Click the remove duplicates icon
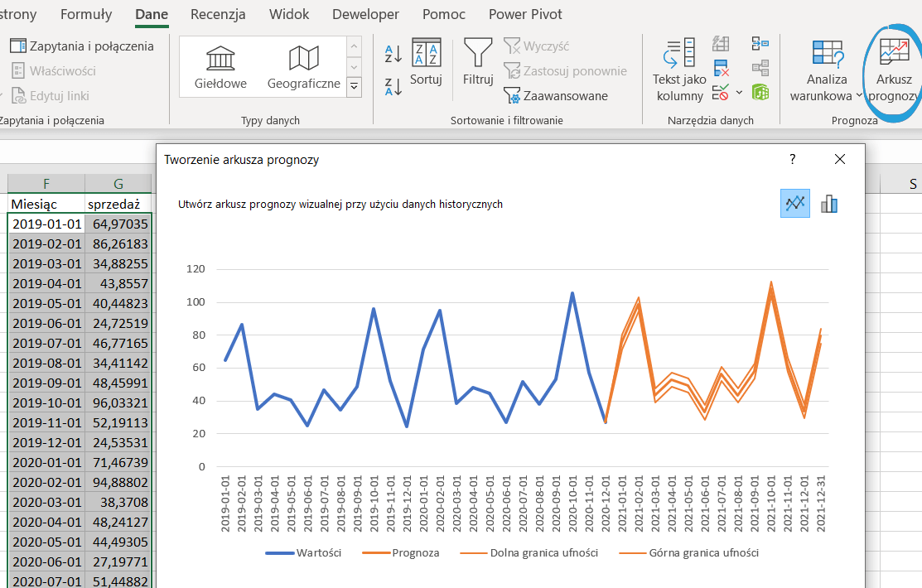 pyautogui.click(x=721, y=68)
